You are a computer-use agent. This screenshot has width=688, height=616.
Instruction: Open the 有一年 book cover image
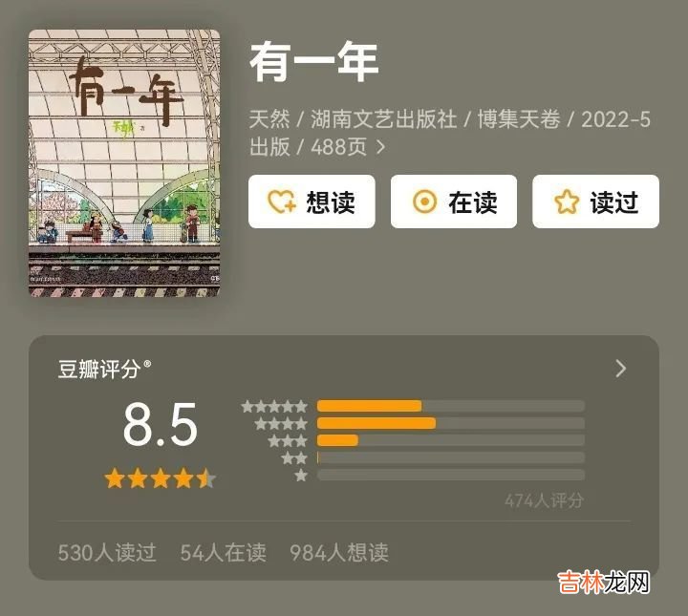(124, 163)
